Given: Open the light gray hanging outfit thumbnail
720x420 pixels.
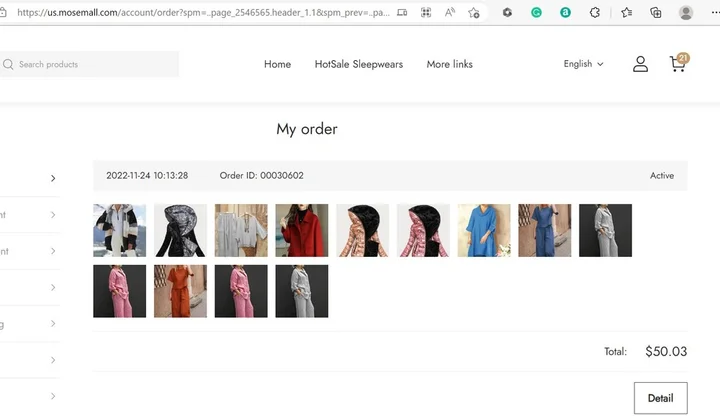Looking at the screenshot, I should [241, 230].
